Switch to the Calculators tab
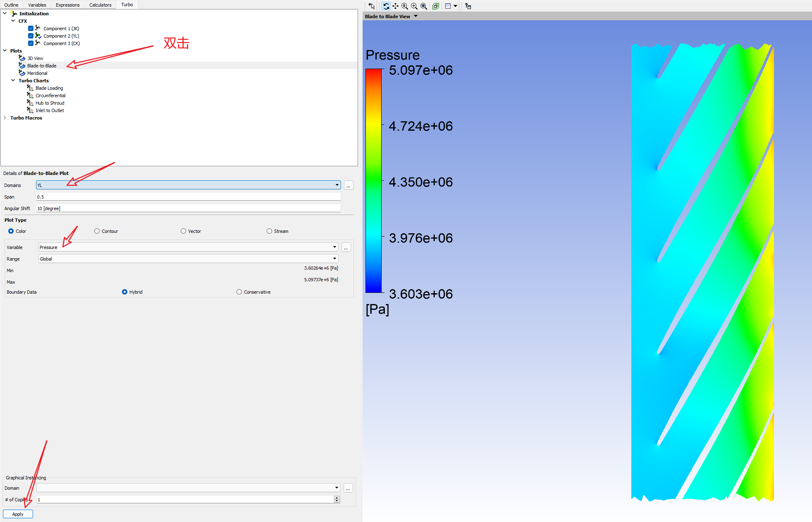812x522 pixels. (100, 5)
